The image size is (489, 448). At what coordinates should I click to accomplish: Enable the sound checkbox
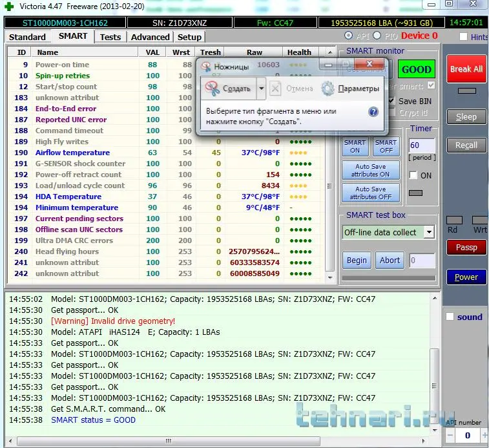(450, 317)
